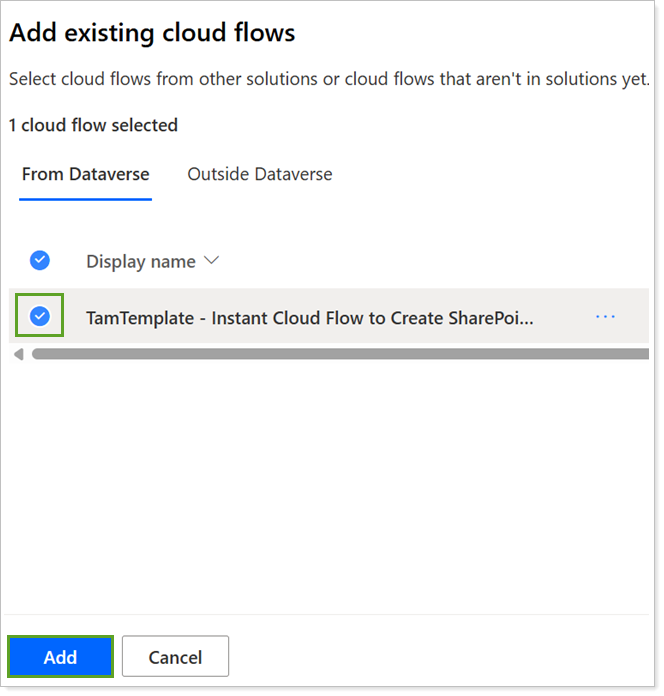Click the 'Add existing cloud flows' title
This screenshot has width=664, height=696.
152,33
